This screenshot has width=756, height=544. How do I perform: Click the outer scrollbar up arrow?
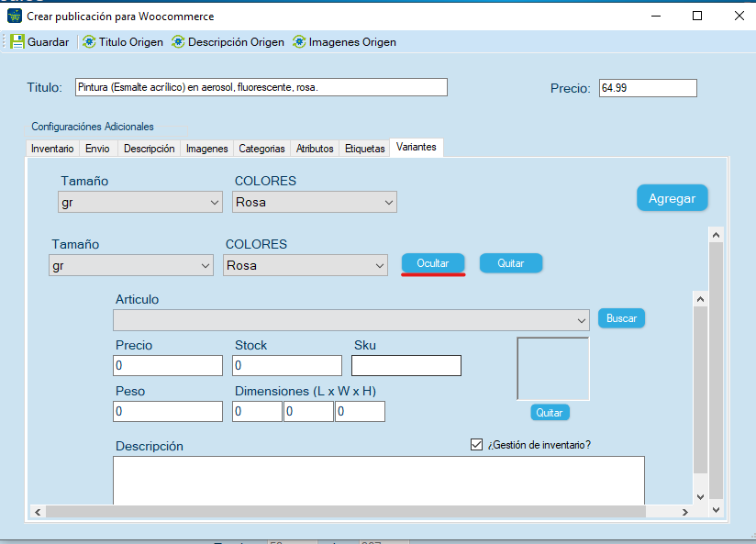[716, 235]
